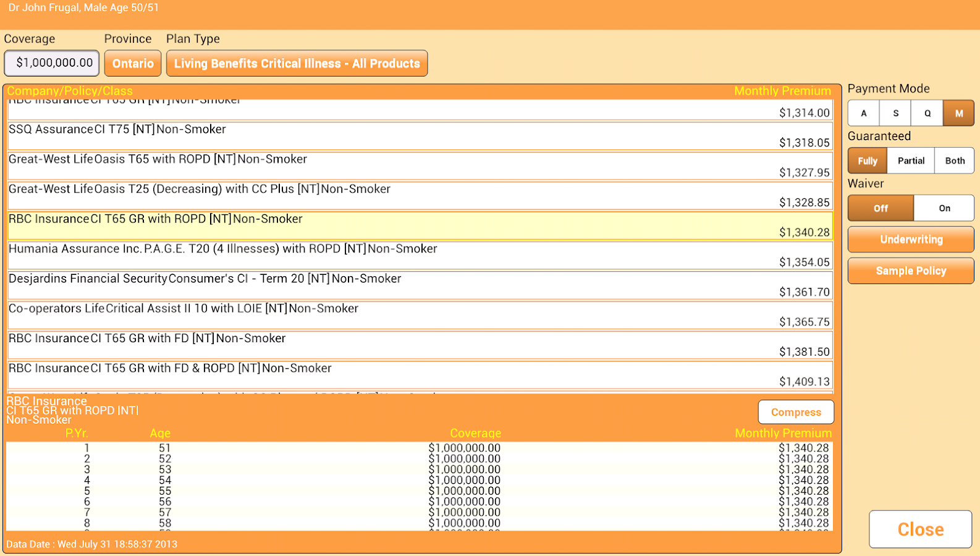This screenshot has height=556, width=980.
Task: Select SSQ Assurance CI T75 row
Action: tap(420, 136)
